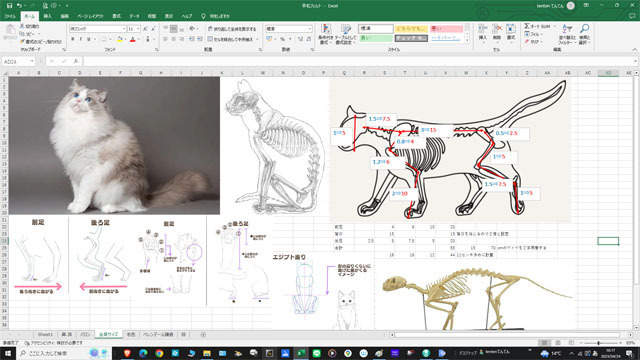Apply the red font color swatch

[133, 39]
